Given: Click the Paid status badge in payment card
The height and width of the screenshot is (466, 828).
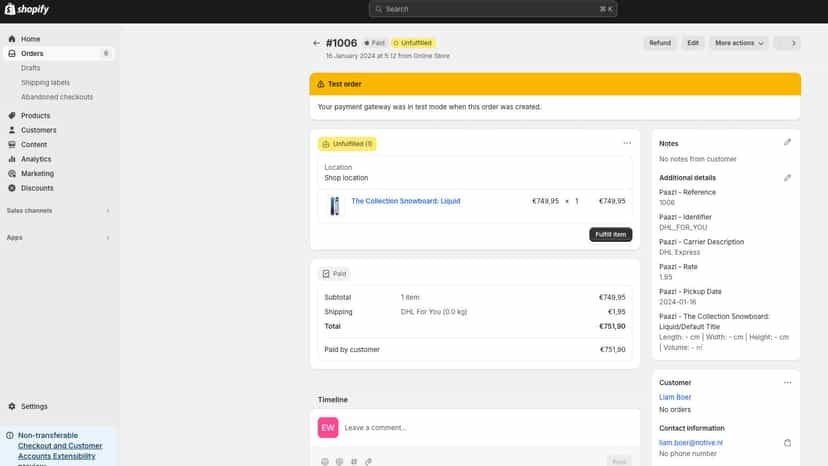Looking at the screenshot, I should click(x=334, y=274).
